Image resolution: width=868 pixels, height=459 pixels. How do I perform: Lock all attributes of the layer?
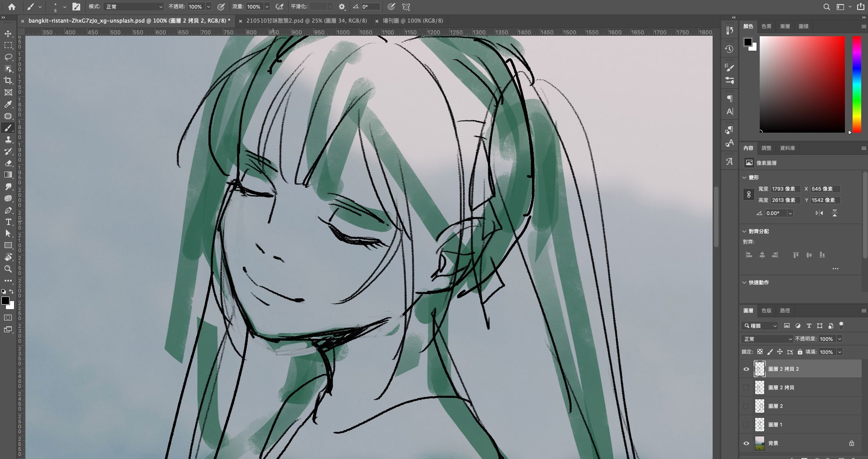click(x=800, y=352)
